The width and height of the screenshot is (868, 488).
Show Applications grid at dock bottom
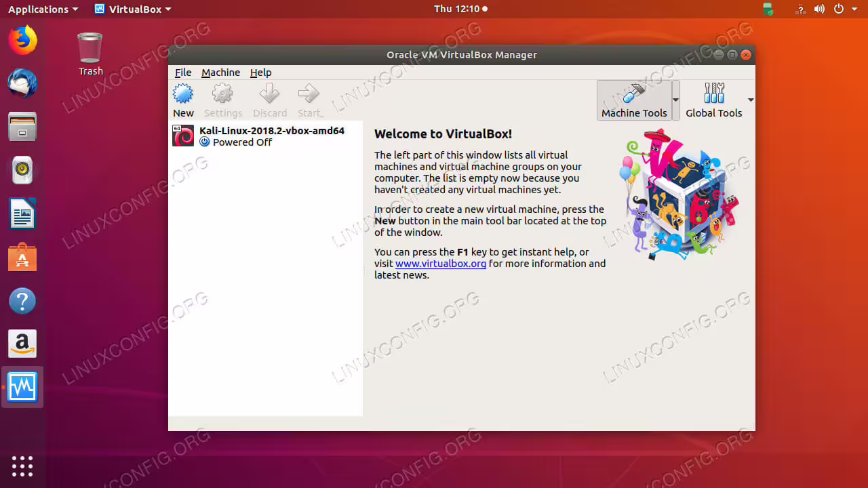click(22, 466)
